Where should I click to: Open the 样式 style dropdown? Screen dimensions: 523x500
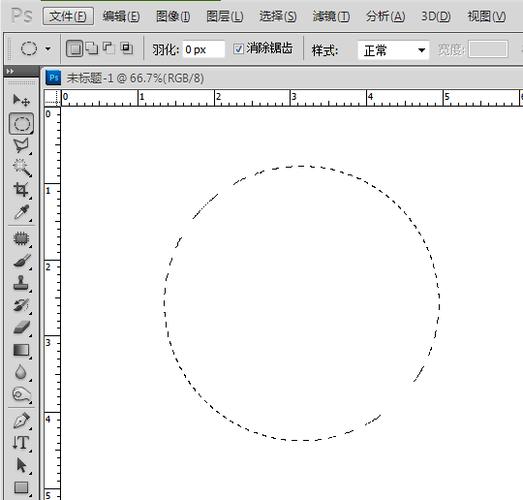tap(393, 50)
